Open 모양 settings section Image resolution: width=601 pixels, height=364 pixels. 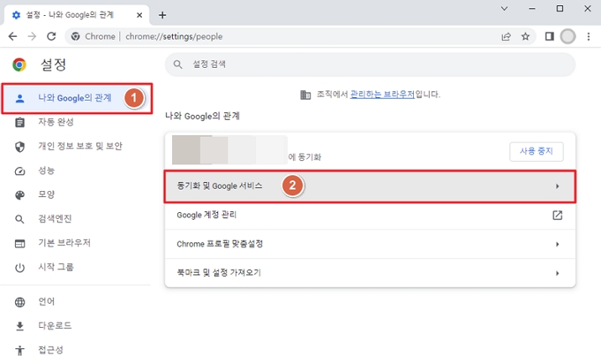click(46, 195)
